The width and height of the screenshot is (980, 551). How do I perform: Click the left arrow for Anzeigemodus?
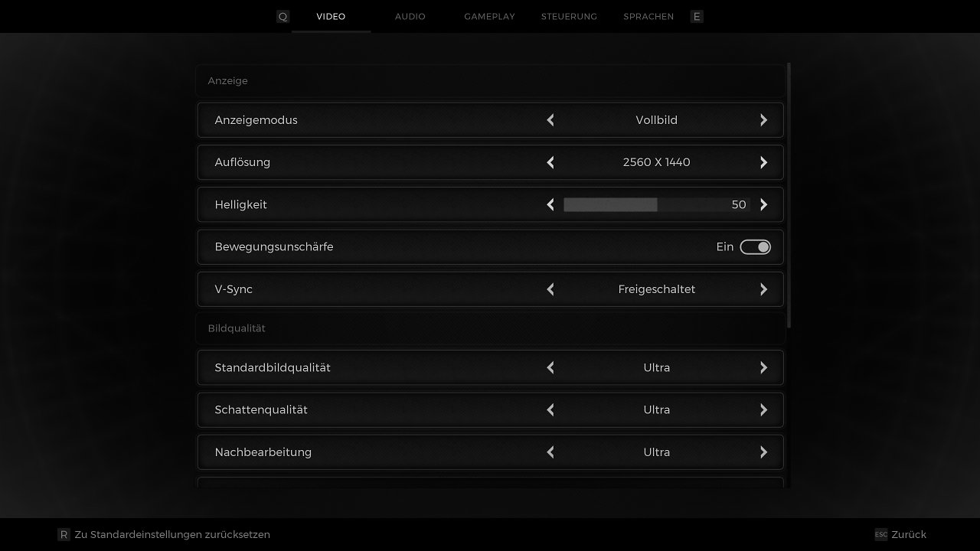coord(550,120)
